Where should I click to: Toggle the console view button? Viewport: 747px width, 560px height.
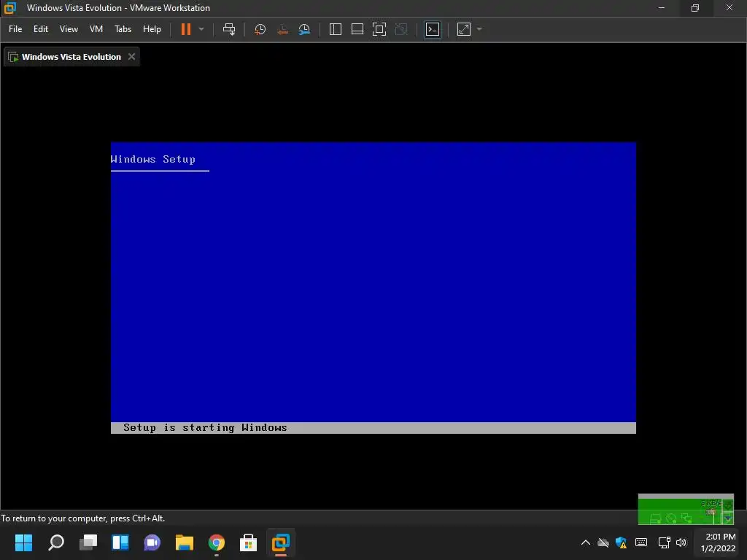(x=433, y=29)
